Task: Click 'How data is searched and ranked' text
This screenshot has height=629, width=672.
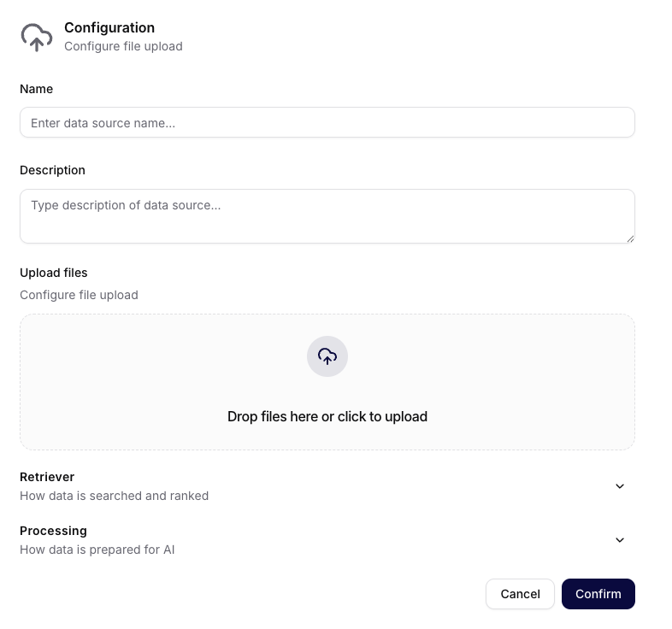Action: pyautogui.click(x=114, y=496)
